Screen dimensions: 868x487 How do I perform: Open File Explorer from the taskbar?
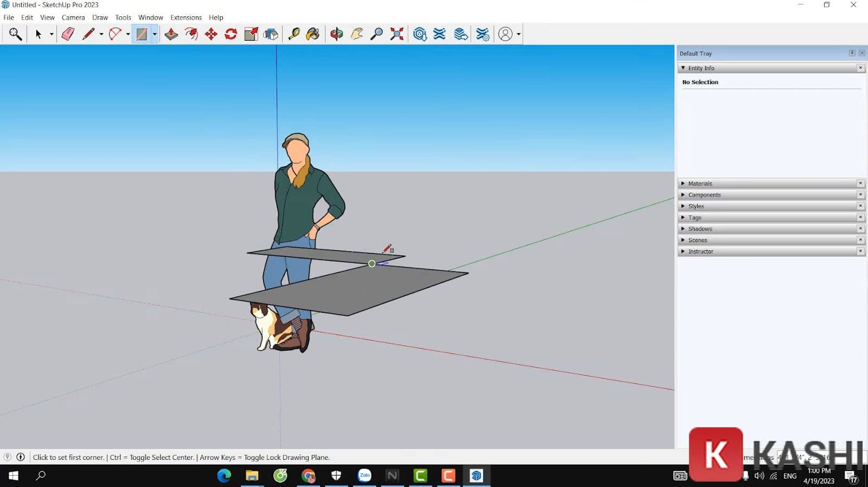point(252,476)
